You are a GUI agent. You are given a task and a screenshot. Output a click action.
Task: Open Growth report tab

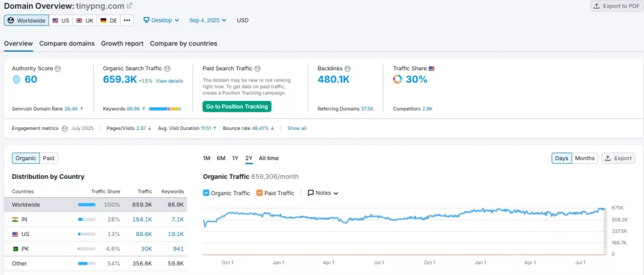[x=123, y=43]
